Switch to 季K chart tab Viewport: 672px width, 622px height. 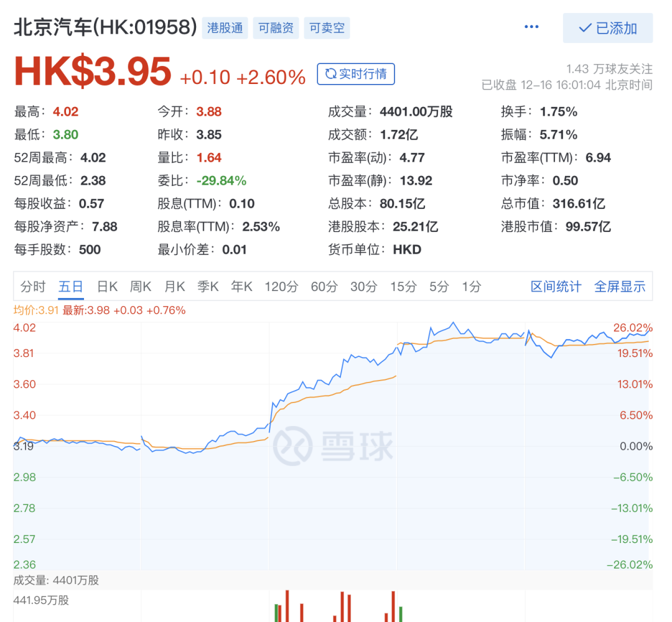pyautogui.click(x=208, y=286)
